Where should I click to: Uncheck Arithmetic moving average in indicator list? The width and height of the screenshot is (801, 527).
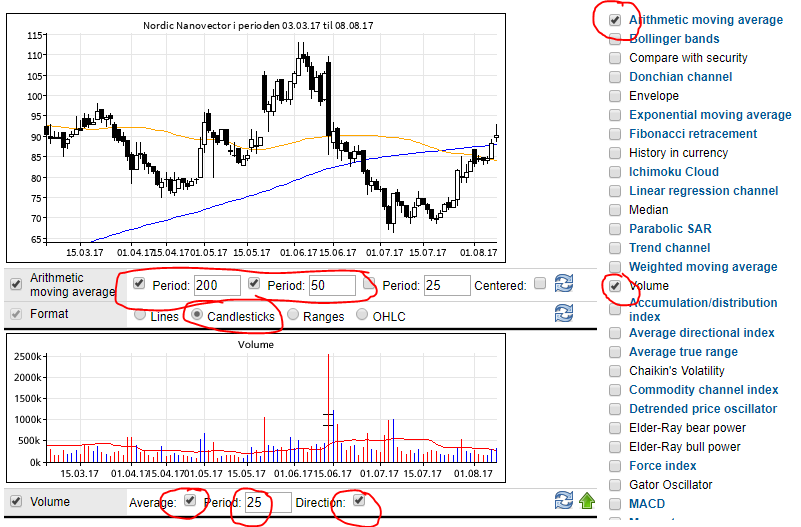(615, 19)
